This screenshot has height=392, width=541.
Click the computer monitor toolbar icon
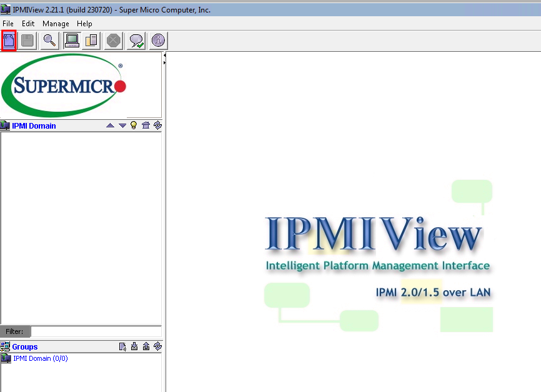[x=72, y=41]
